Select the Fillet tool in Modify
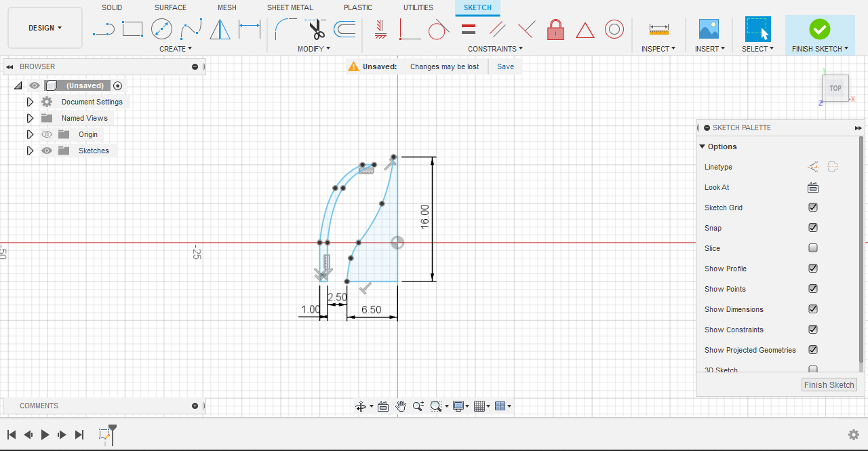Viewport: 868px width, 451px height. [x=285, y=29]
